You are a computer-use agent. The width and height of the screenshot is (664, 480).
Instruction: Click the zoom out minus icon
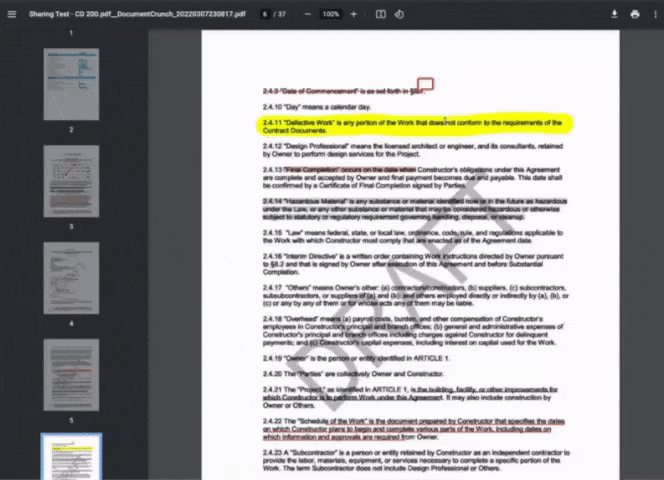click(307, 14)
